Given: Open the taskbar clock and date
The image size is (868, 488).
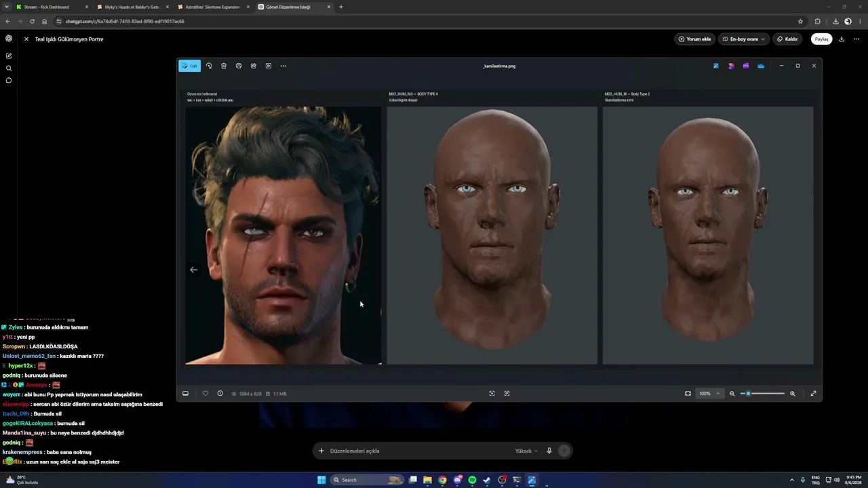Looking at the screenshot, I should pos(854,480).
